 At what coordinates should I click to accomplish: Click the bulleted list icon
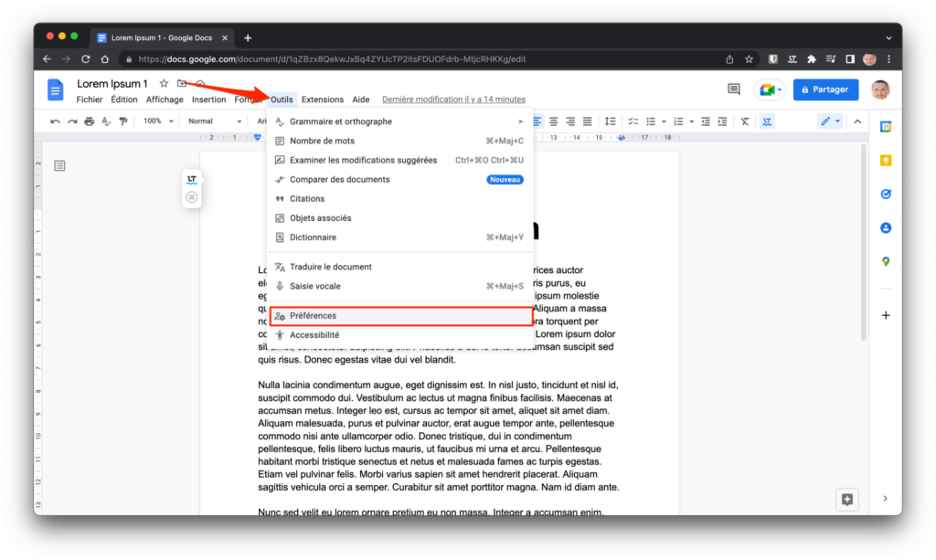point(651,122)
